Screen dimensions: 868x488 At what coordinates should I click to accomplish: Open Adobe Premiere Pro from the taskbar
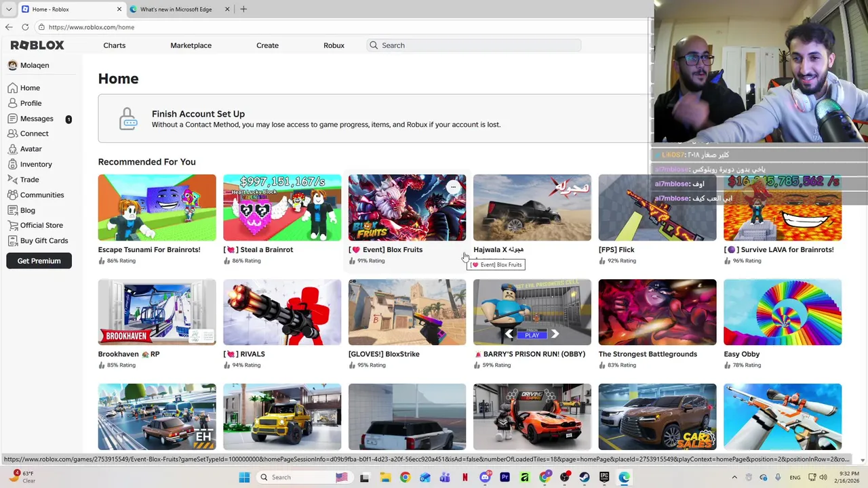pos(505,477)
